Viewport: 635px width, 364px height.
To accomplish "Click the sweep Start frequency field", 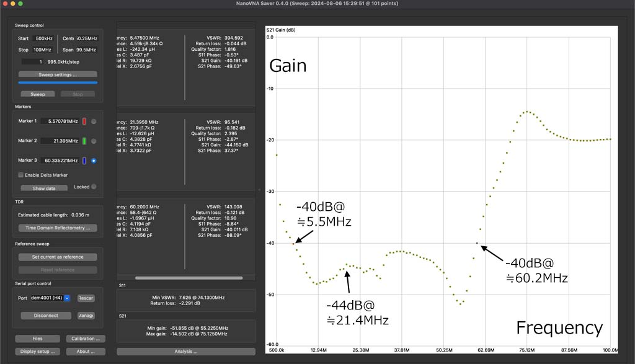I will tap(44, 38).
